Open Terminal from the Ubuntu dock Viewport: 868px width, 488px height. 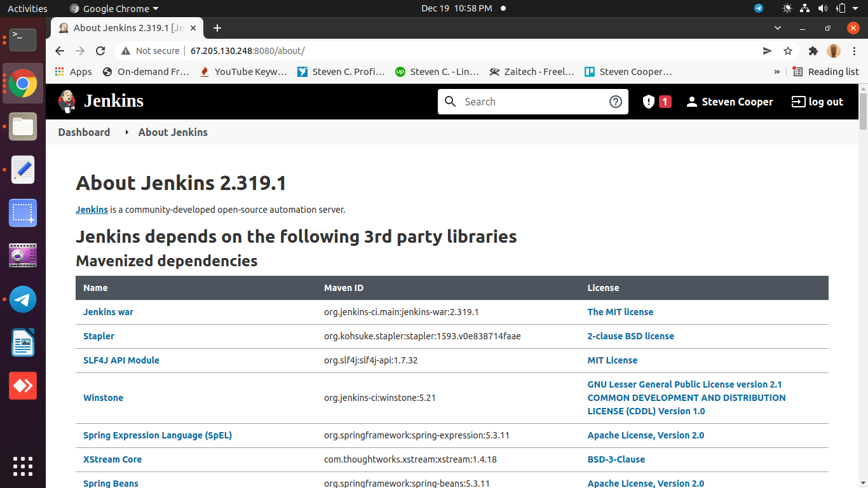[23, 40]
